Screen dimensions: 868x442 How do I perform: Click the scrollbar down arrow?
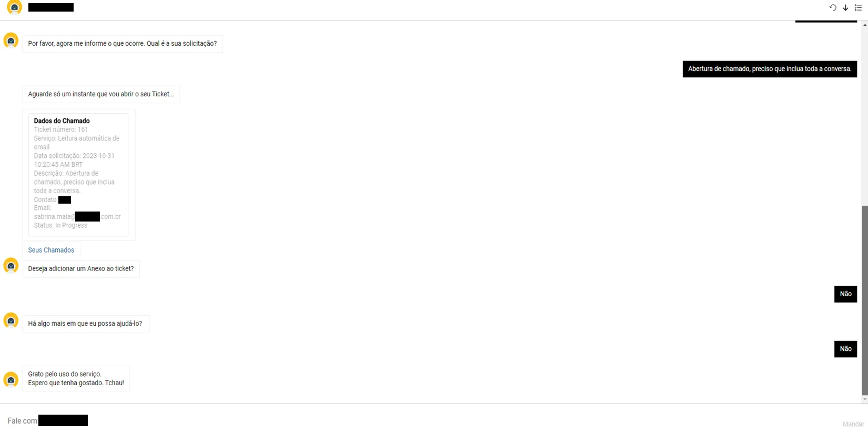865,400
